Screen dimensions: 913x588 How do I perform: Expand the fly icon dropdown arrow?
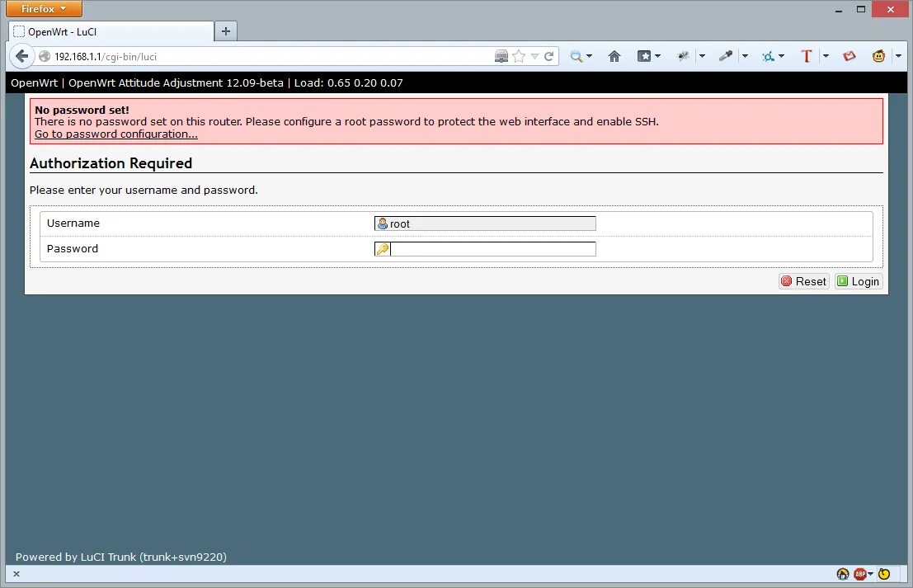click(x=702, y=56)
